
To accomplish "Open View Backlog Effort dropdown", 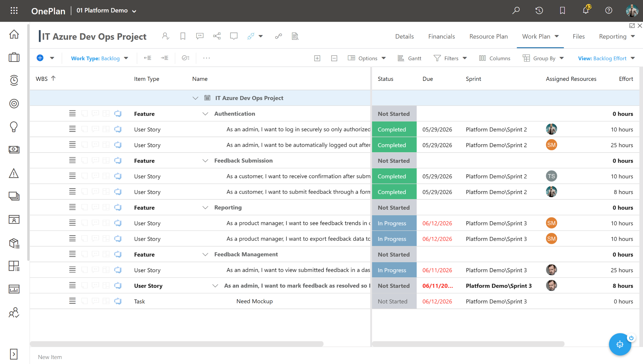I will 606,58.
